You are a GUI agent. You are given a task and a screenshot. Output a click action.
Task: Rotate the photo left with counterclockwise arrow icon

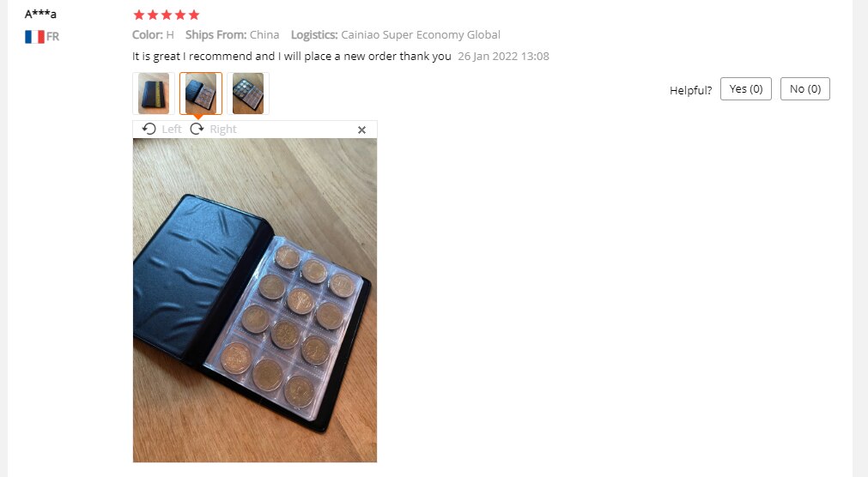pos(149,129)
